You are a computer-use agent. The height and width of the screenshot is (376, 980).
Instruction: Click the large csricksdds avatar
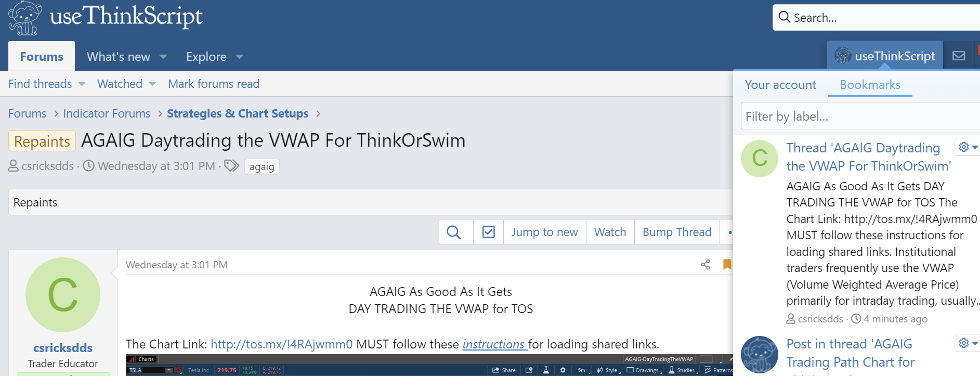click(63, 295)
